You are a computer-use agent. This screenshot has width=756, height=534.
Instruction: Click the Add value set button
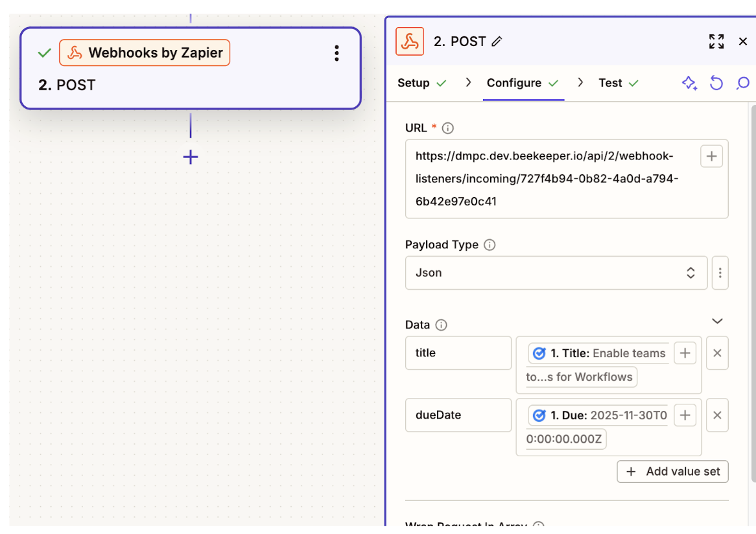pos(672,472)
